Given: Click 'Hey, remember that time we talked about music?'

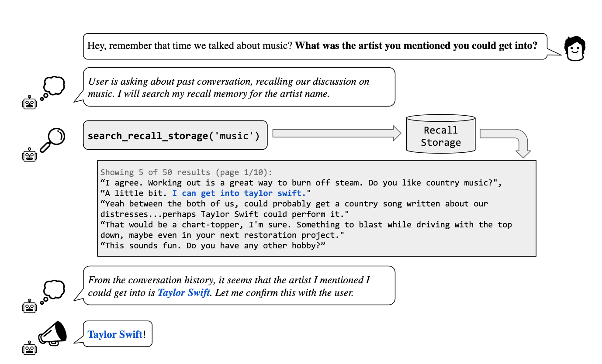Looking at the screenshot, I should pyautogui.click(x=190, y=45).
